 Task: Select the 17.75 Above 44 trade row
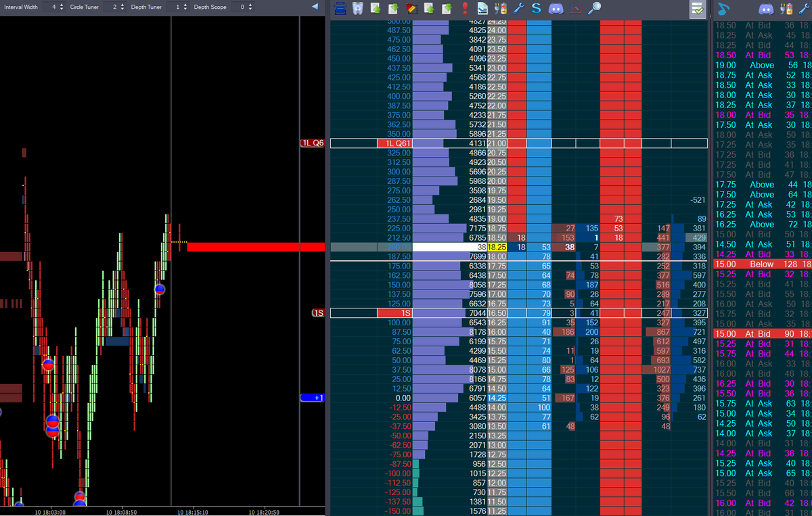[763, 185]
